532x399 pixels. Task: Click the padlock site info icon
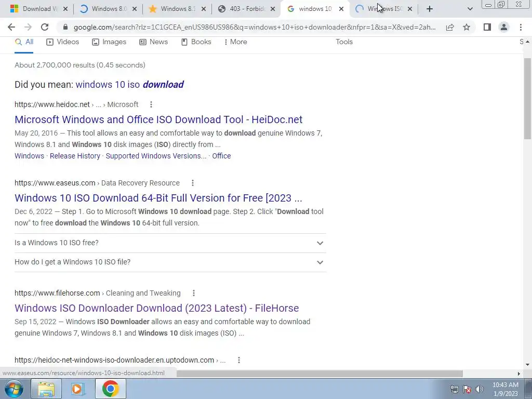click(66, 27)
